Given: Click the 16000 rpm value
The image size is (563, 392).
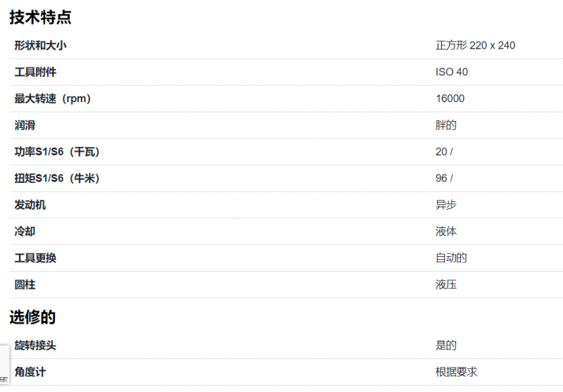Looking at the screenshot, I should (x=450, y=99).
